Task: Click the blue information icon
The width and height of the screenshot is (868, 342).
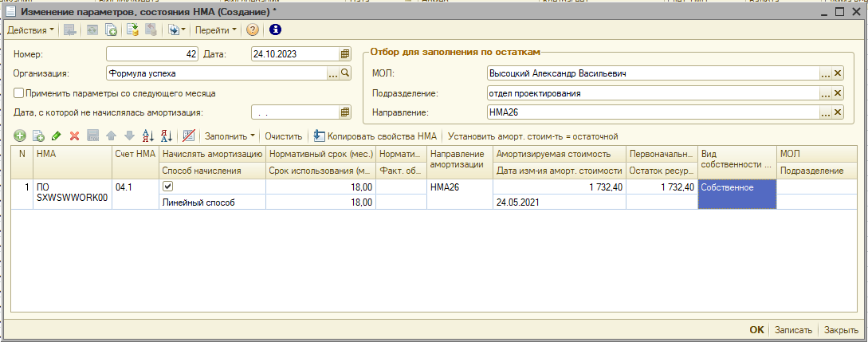Action: click(x=276, y=30)
